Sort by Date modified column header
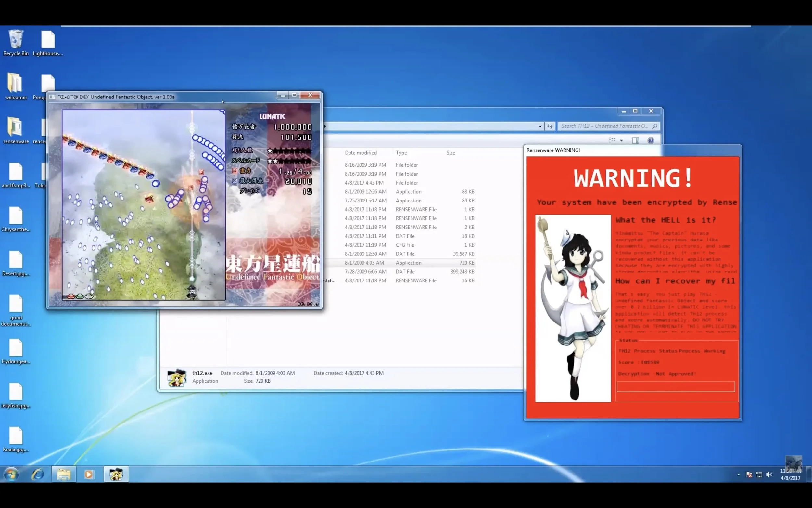Viewport: 812px width, 508px height. (x=361, y=152)
